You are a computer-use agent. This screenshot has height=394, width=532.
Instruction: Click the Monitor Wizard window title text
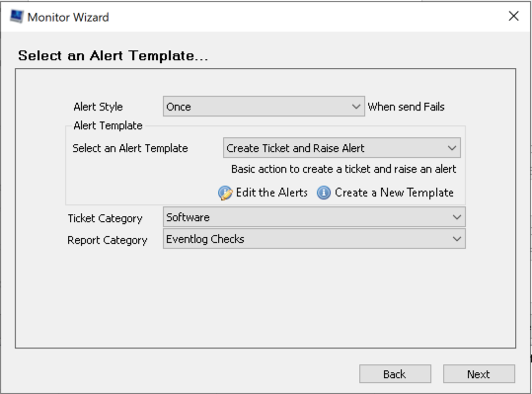(x=68, y=17)
